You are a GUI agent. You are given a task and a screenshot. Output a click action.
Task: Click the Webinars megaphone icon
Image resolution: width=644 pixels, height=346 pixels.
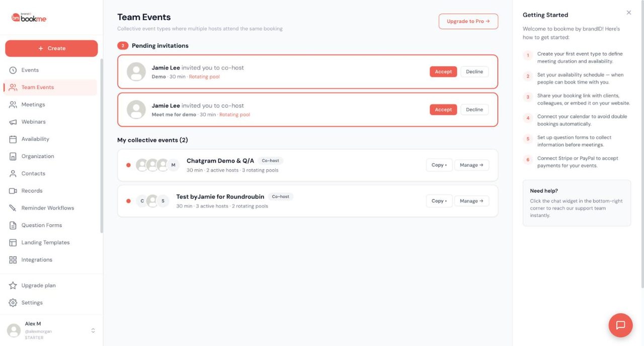(13, 122)
